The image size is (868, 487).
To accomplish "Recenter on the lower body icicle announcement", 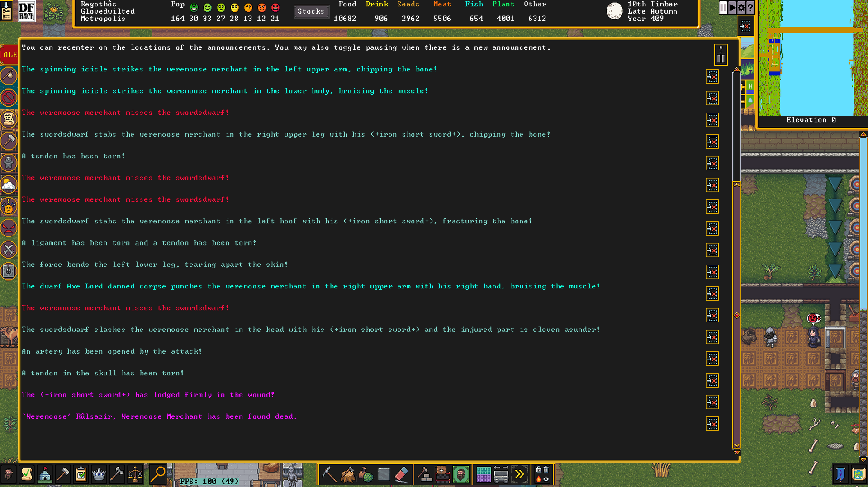I will tap(712, 98).
